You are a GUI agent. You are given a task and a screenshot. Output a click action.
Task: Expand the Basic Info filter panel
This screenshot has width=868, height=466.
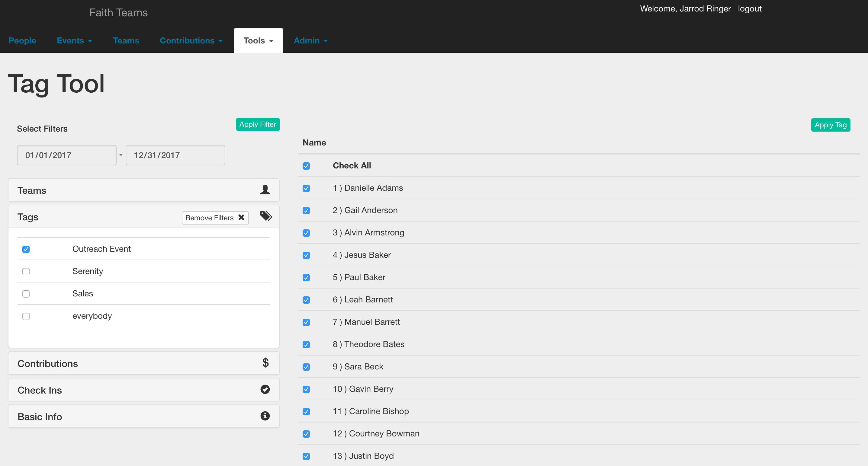coord(40,417)
